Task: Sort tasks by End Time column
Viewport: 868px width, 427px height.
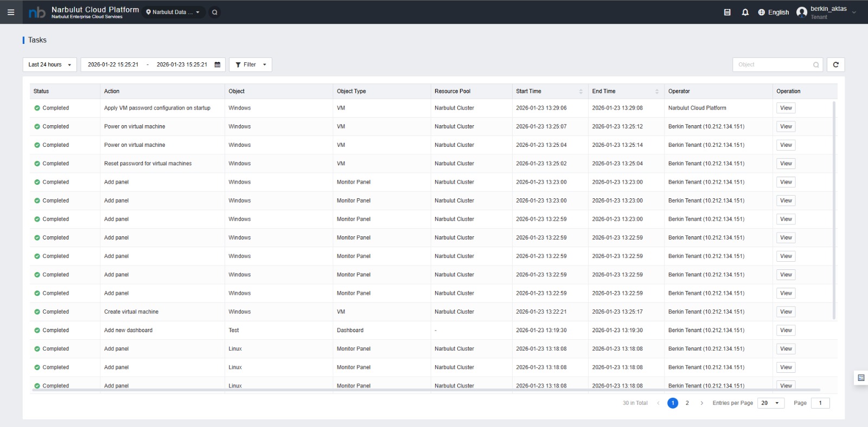Action: (656, 92)
